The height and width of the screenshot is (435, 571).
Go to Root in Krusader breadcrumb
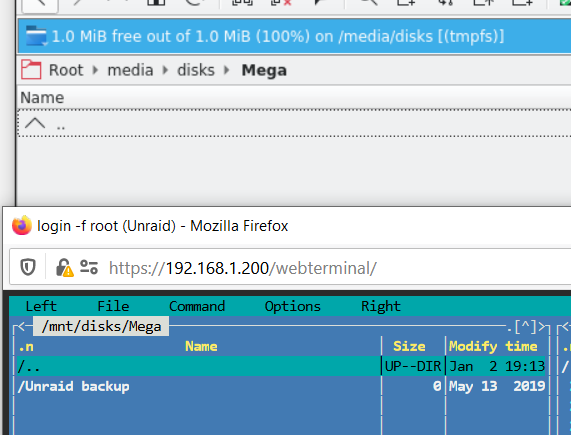[66, 70]
